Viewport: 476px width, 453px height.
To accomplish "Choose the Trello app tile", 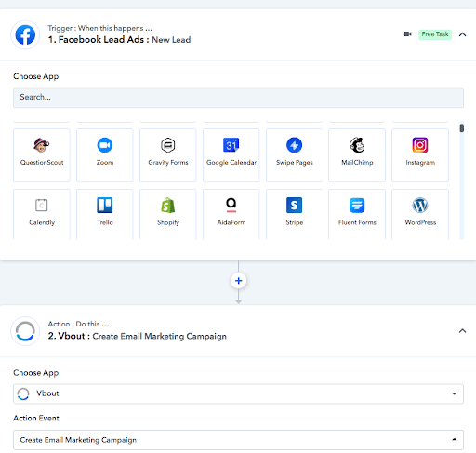I will pos(105,214).
